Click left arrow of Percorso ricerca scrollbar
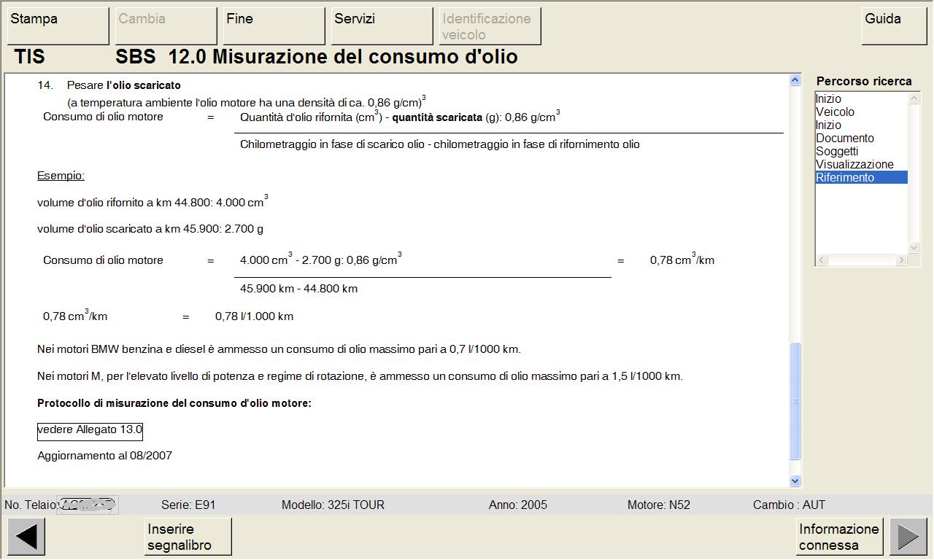The width and height of the screenshot is (934, 560). pos(821,260)
